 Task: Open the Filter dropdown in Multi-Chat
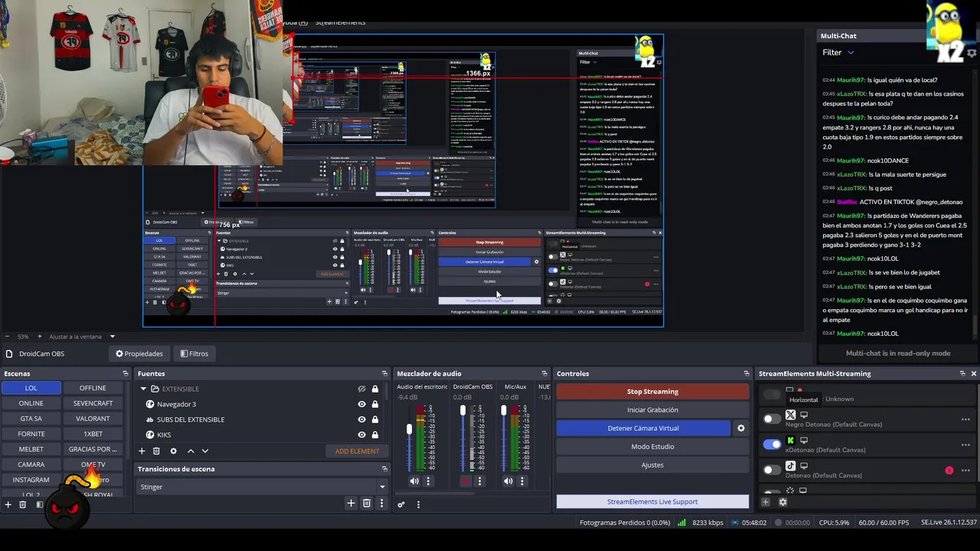pyautogui.click(x=838, y=53)
